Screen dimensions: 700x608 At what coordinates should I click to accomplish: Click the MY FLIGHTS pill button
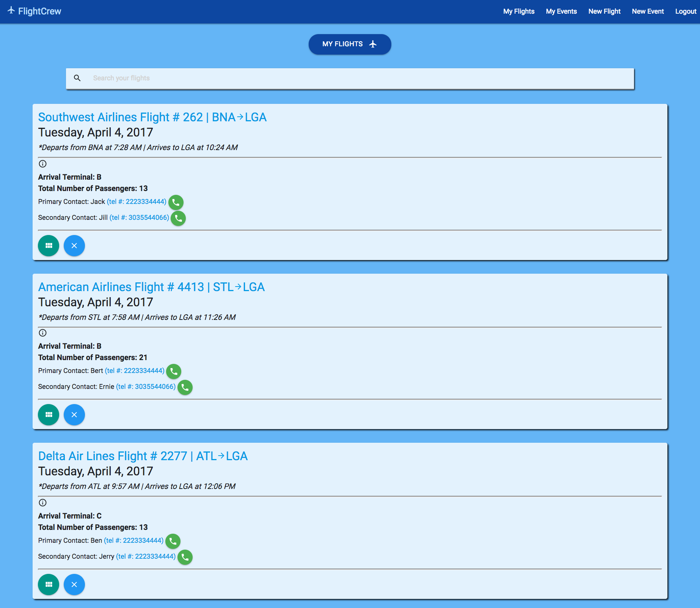click(x=350, y=44)
